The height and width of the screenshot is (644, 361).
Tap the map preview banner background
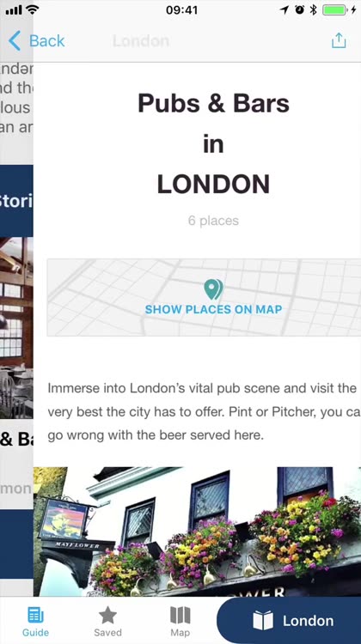click(204, 297)
